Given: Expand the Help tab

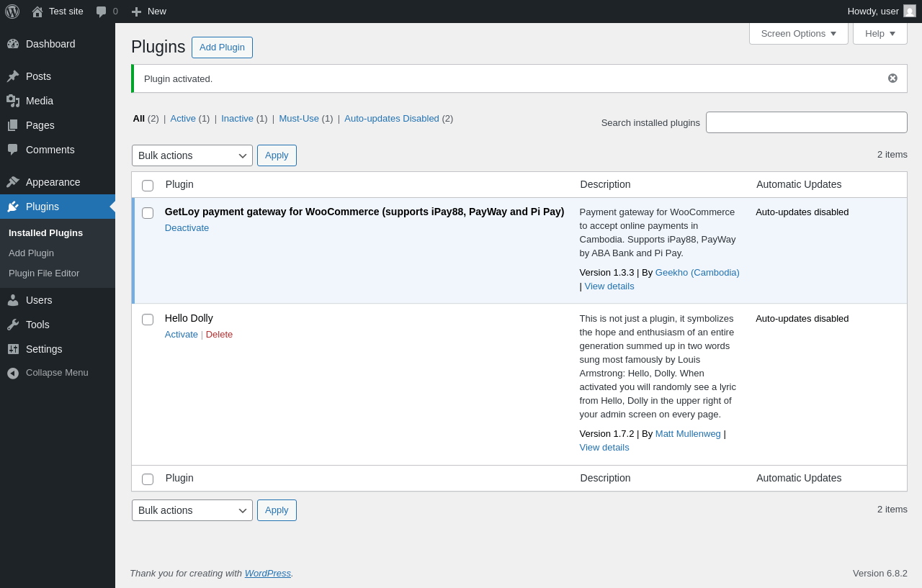Looking at the screenshot, I should 880,34.
